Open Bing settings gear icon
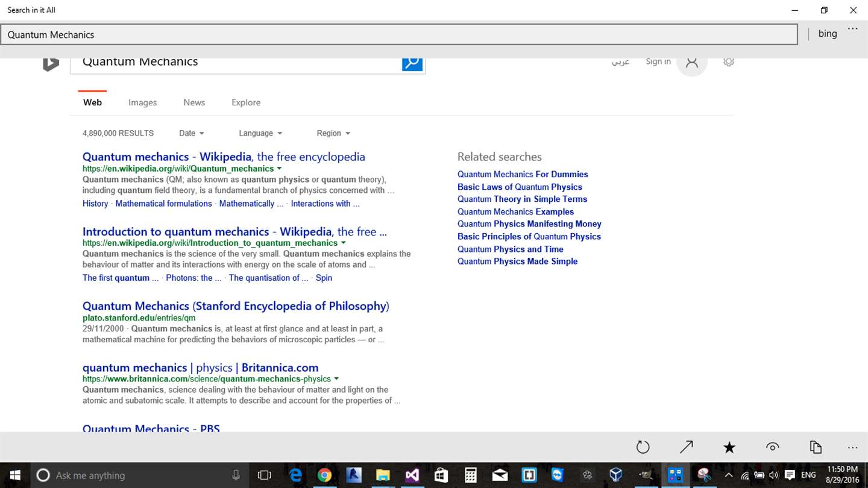868x488 pixels. [729, 61]
